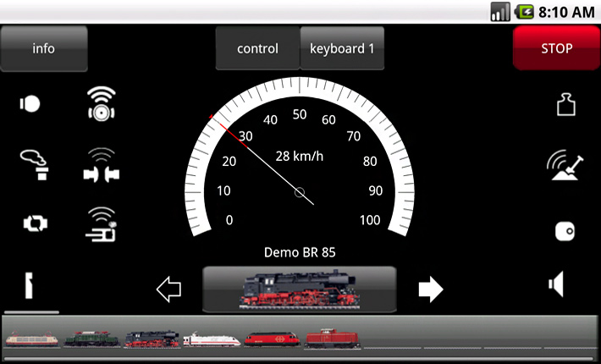This screenshot has height=364, width=601.
Task: Toggle the smoke generator function
Action: [35, 165]
